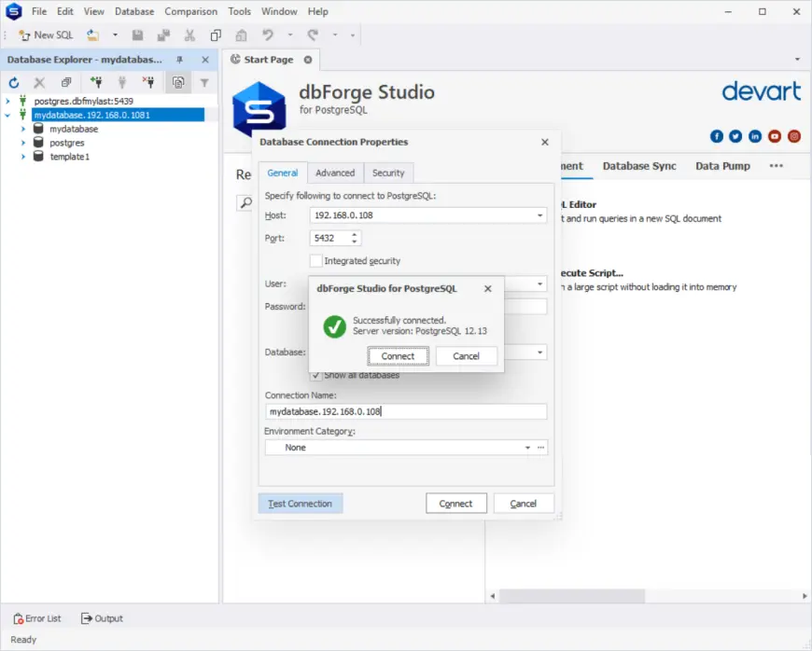Click Connect in the success message dialog
Image resolution: width=812 pixels, height=651 pixels.
(398, 356)
